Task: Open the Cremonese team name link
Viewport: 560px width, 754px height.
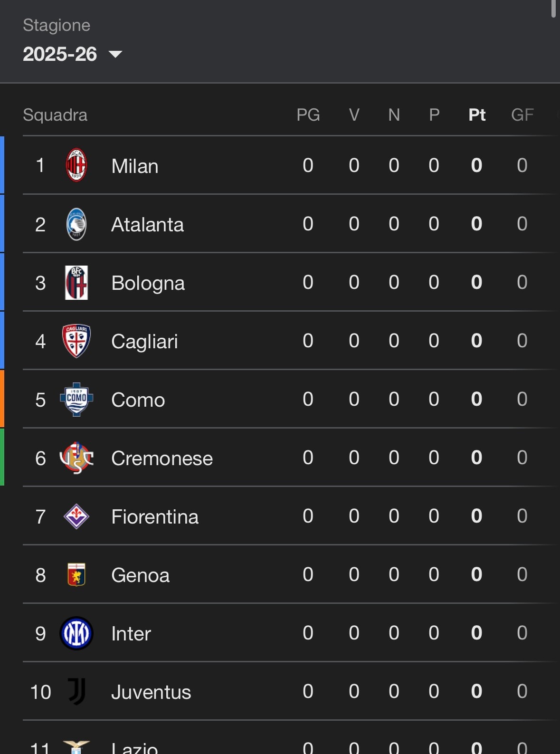Action: pyautogui.click(x=162, y=458)
